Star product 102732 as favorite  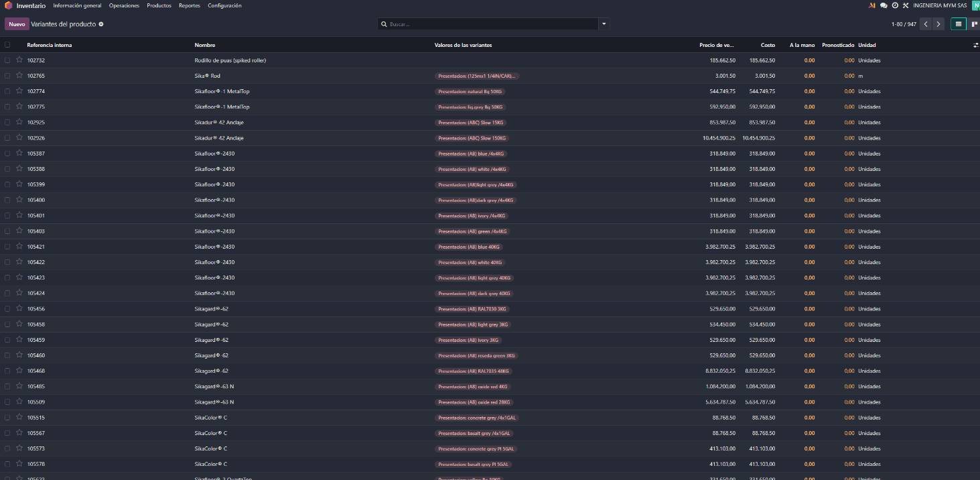(19, 60)
